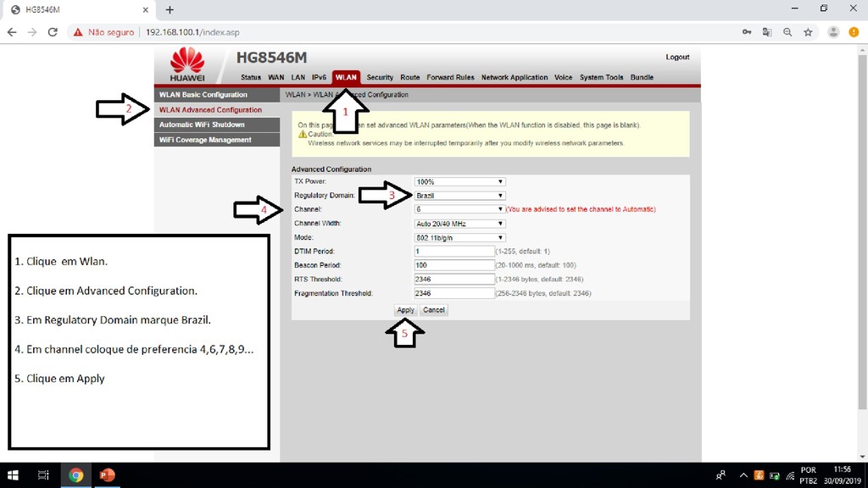868x488 pixels.
Task: Switch to the Route tab
Action: 410,77
